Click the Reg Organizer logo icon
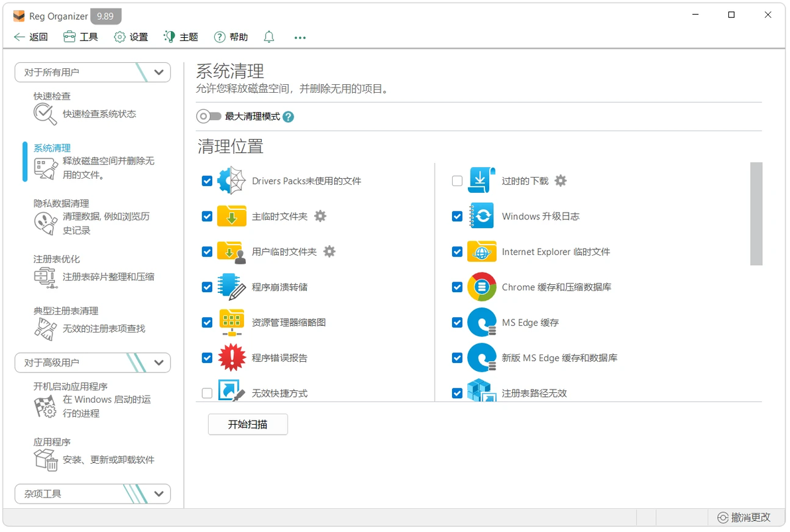 pos(19,16)
